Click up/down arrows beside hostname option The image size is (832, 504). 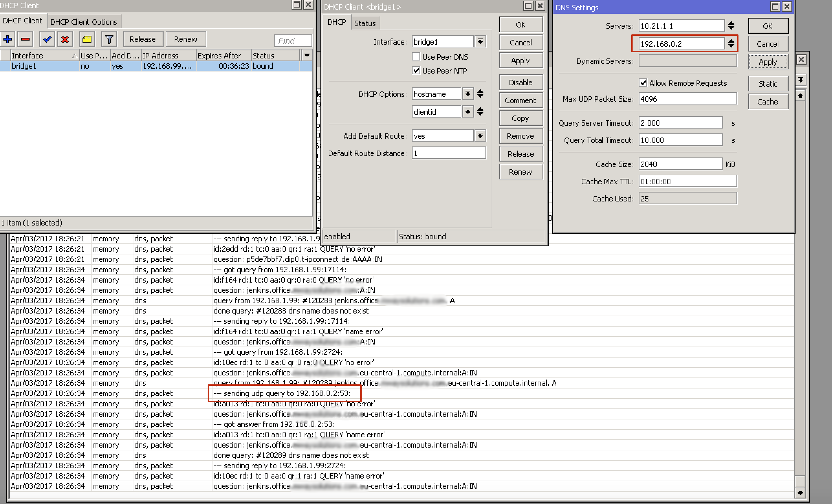480,94
